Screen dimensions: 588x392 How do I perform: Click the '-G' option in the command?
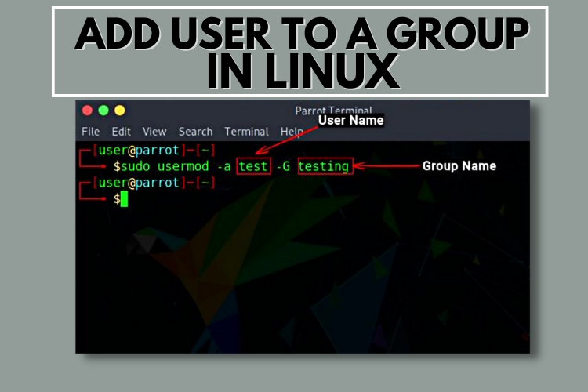tap(283, 166)
